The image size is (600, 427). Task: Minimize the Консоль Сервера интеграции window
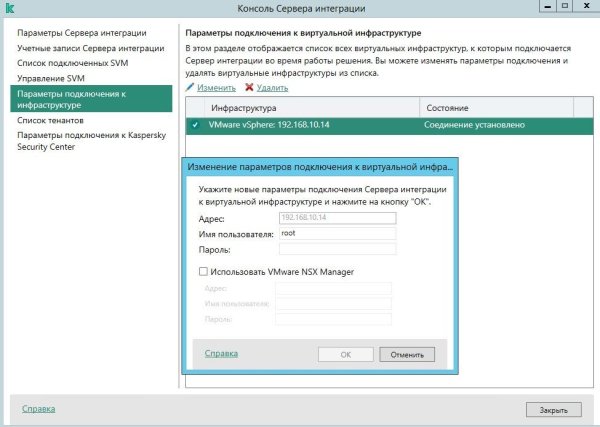pyautogui.click(x=548, y=6)
